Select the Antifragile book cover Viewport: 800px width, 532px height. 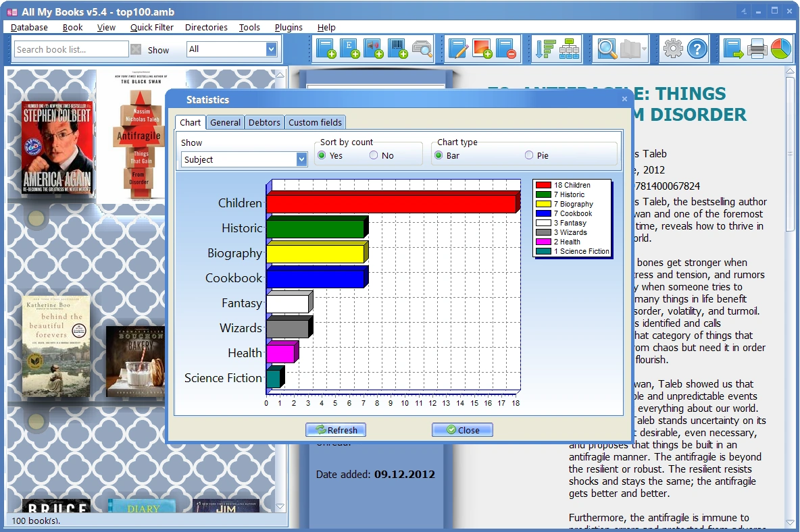click(x=139, y=136)
